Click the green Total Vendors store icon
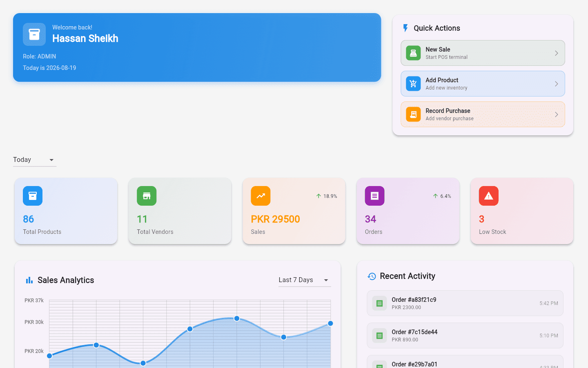Viewport: 588px width, 368px height. point(147,196)
